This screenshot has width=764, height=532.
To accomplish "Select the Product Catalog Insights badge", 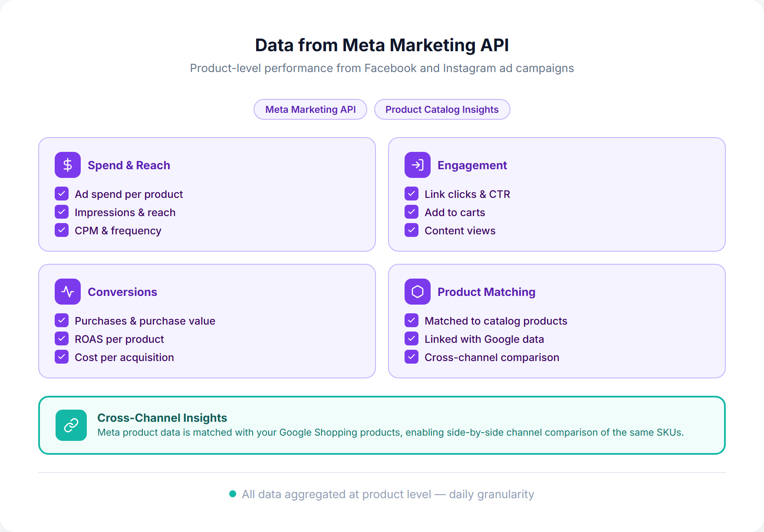I will [442, 109].
